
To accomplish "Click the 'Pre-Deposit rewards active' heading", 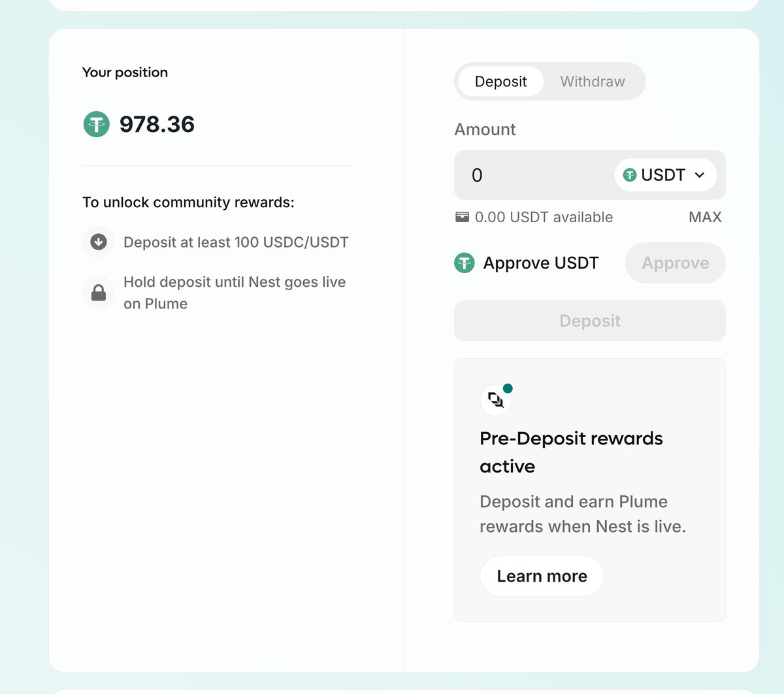I will click(571, 452).
